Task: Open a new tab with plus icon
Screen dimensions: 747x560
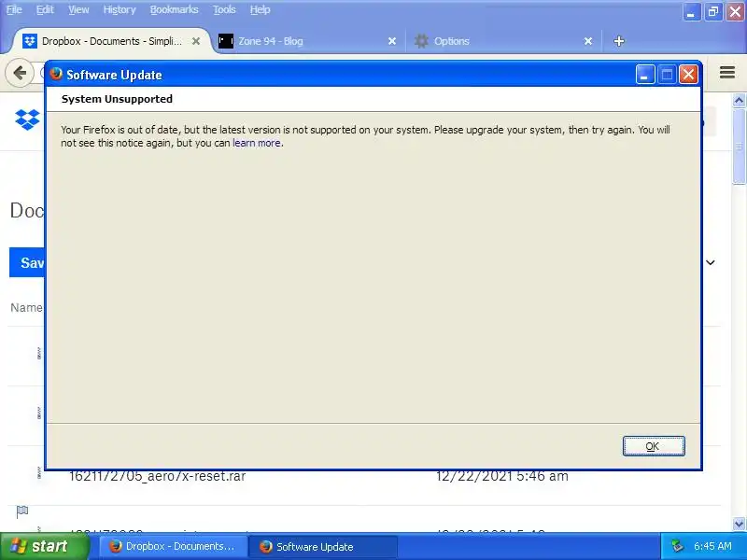Action: click(619, 41)
